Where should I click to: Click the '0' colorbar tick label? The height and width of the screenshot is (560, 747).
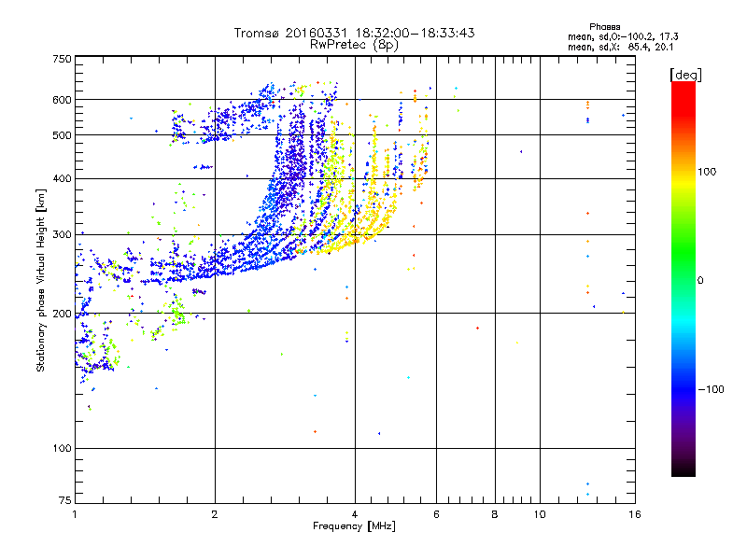pos(700,281)
